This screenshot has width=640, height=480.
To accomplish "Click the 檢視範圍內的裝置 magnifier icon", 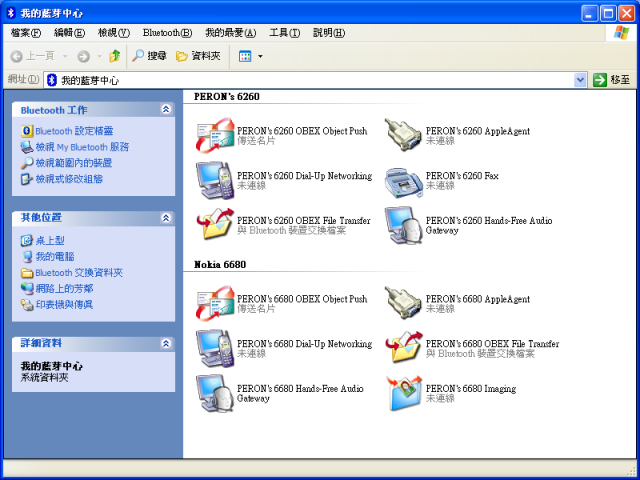I will pyautogui.click(x=27, y=163).
